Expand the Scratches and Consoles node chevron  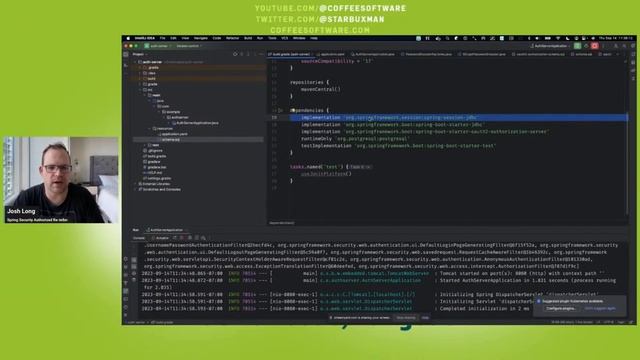[136, 189]
